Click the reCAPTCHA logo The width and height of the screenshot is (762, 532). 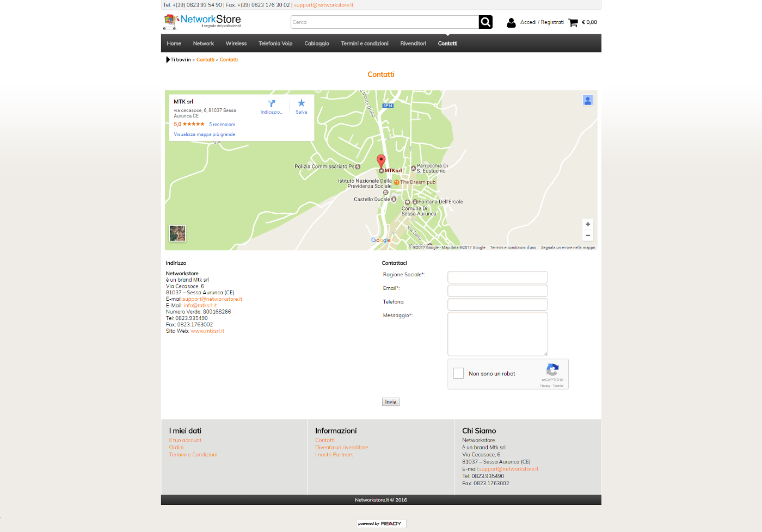tap(552, 370)
